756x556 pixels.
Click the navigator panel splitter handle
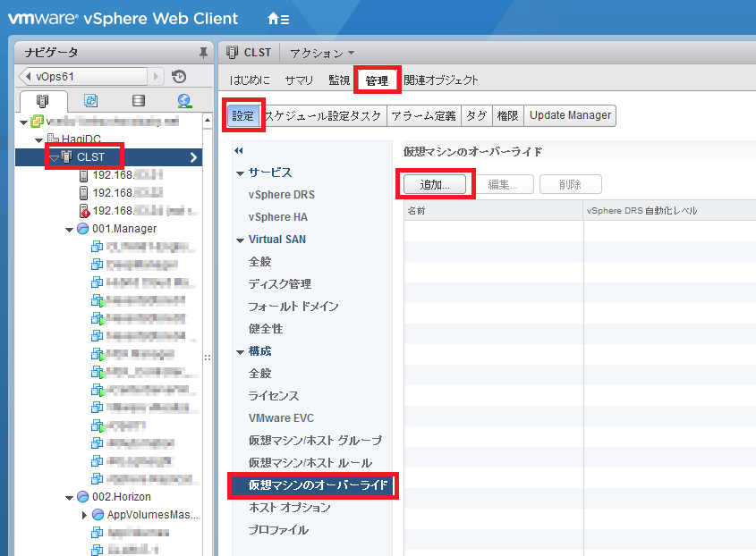208,358
